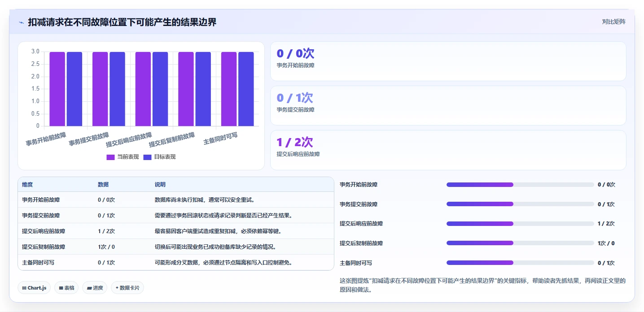The height and width of the screenshot is (312, 644).
Task: Click 提交后复制前故障 in the table
Action: click(44, 247)
